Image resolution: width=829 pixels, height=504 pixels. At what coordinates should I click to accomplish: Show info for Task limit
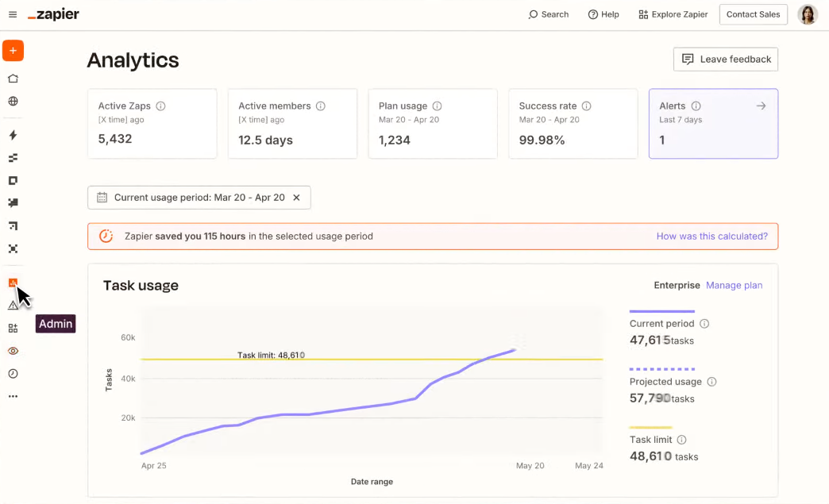[x=681, y=440]
